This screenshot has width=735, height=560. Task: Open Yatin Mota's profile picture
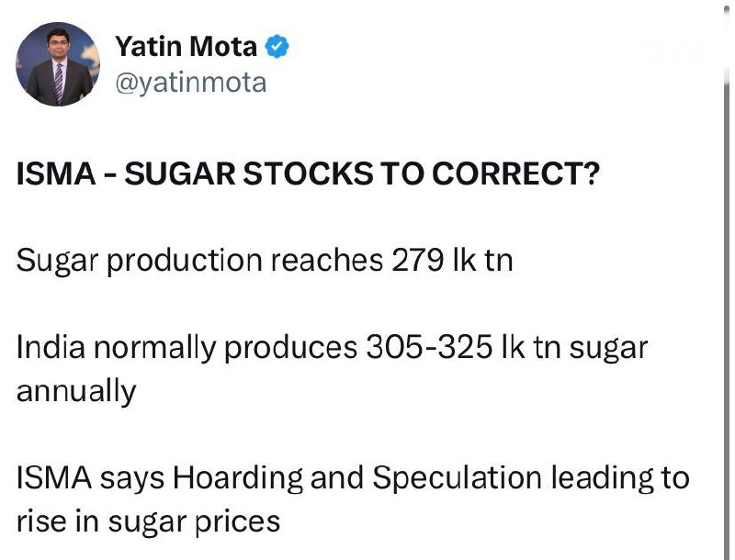click(x=58, y=64)
